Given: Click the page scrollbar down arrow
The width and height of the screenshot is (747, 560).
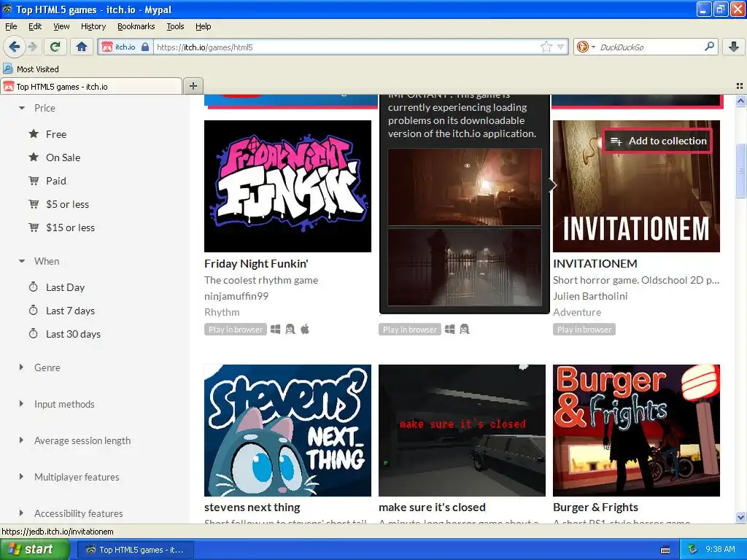Looking at the screenshot, I should (x=740, y=517).
